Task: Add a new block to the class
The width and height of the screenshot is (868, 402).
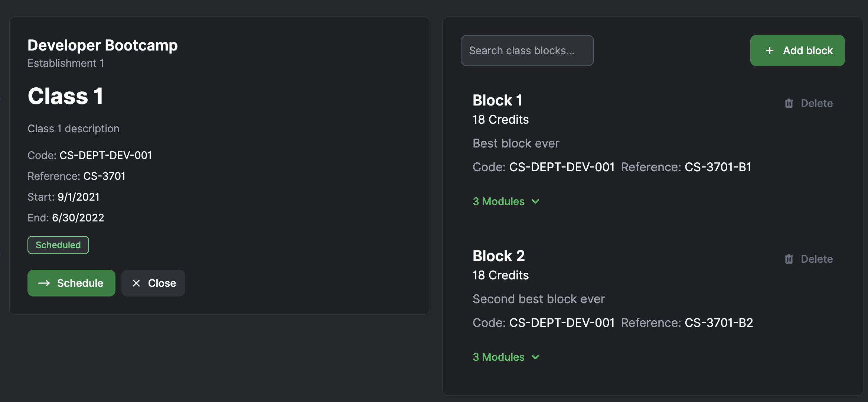Action: pyautogui.click(x=797, y=51)
